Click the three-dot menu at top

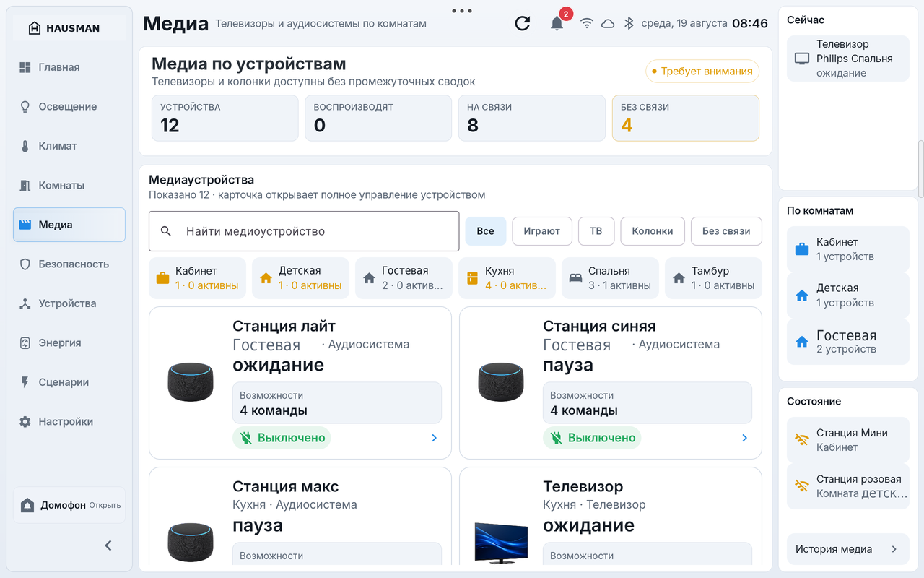pyautogui.click(x=461, y=11)
